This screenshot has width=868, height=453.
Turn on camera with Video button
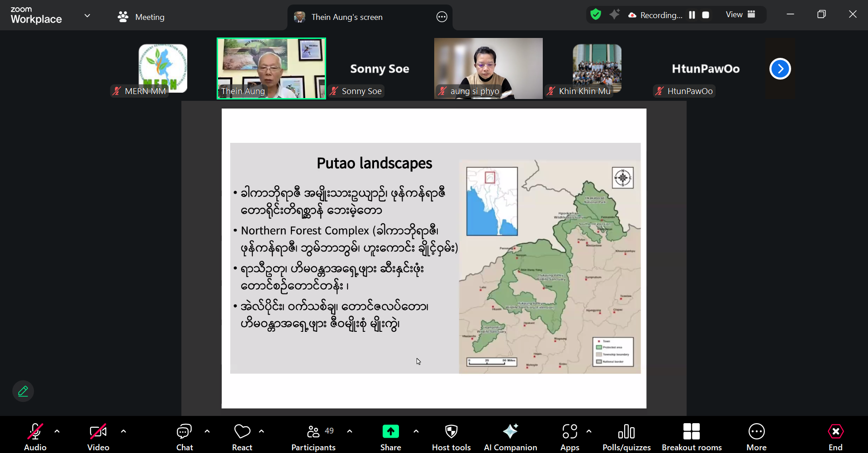(x=98, y=437)
